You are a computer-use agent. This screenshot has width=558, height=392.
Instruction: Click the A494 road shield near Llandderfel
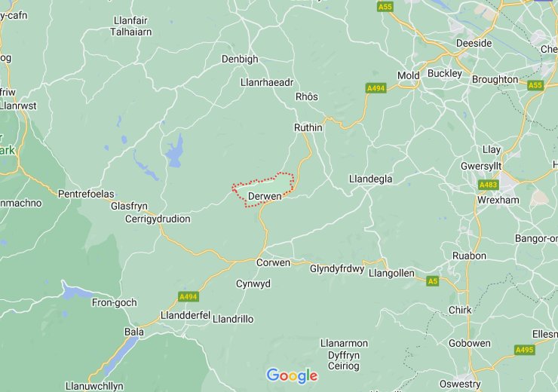(x=189, y=296)
